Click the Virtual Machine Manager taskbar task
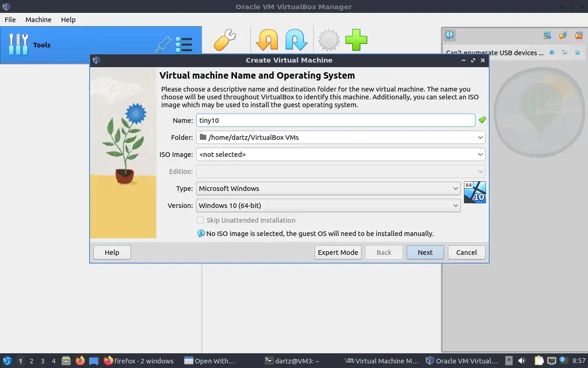 [381, 361]
